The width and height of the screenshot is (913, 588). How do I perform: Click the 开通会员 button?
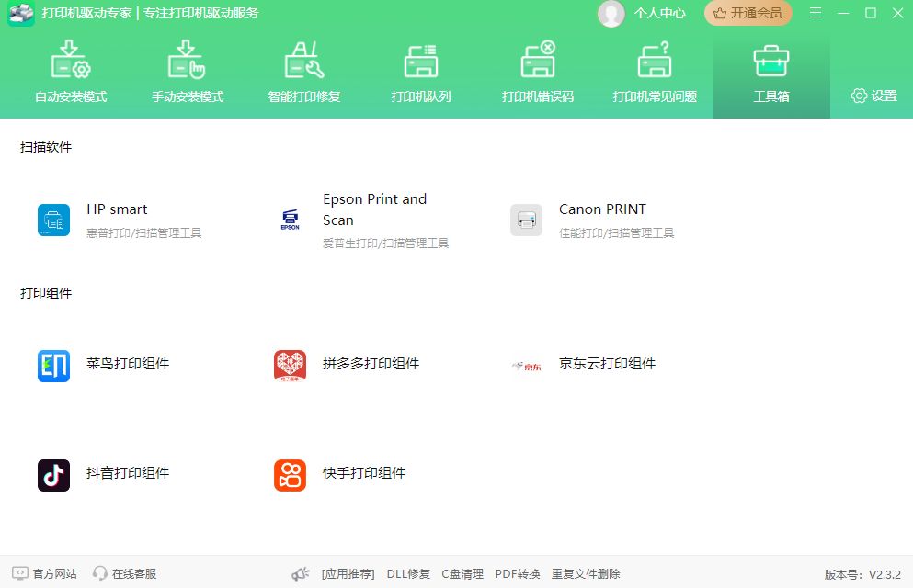point(748,13)
